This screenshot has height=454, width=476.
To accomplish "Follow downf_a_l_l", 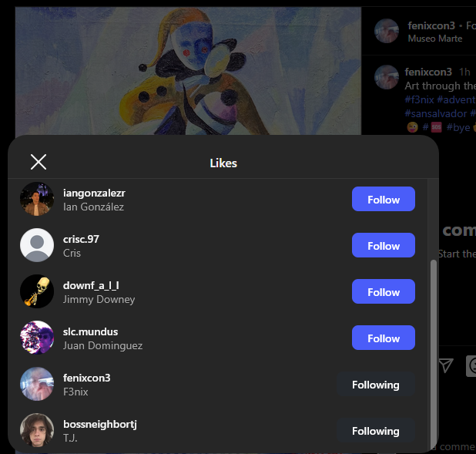I will click(384, 291).
